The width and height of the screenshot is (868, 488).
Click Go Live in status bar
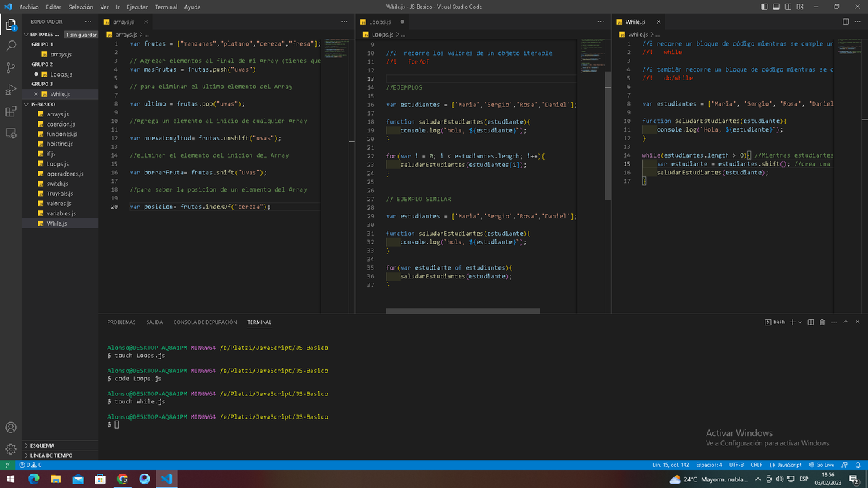pyautogui.click(x=822, y=465)
